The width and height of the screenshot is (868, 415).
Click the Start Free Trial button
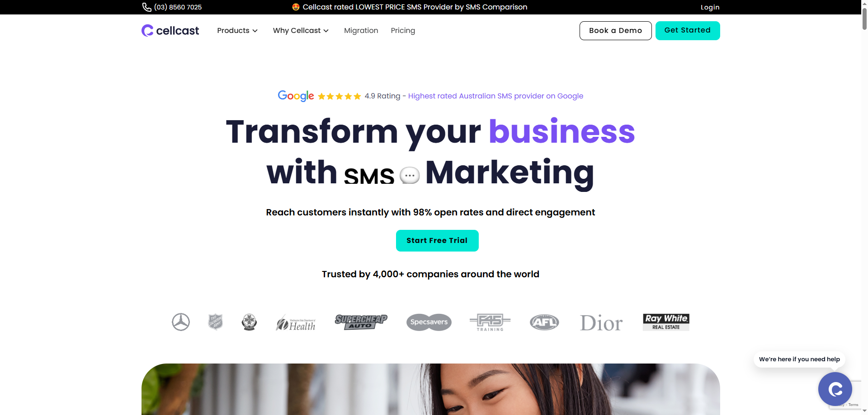point(437,241)
